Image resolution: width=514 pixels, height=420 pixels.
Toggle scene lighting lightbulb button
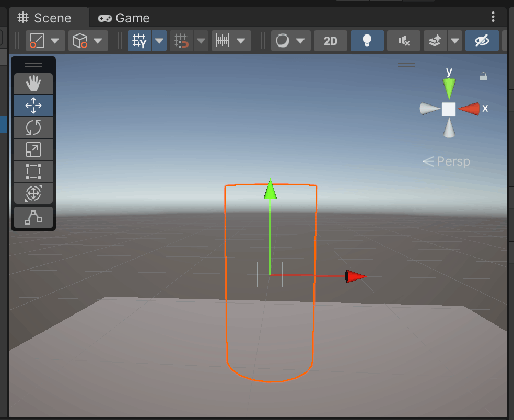click(367, 41)
